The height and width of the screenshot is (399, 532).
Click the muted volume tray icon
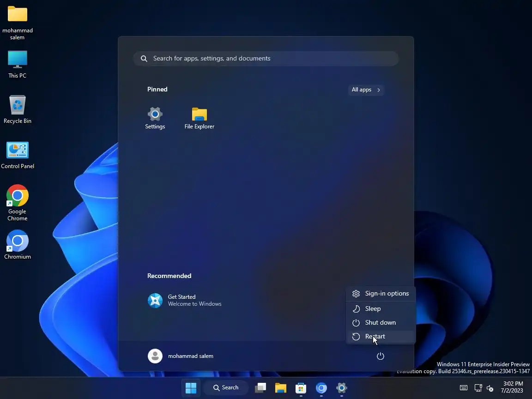coord(490,388)
